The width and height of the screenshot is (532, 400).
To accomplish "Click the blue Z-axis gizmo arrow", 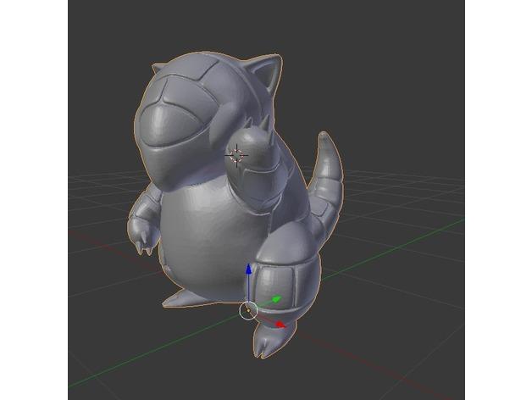I will tap(249, 269).
